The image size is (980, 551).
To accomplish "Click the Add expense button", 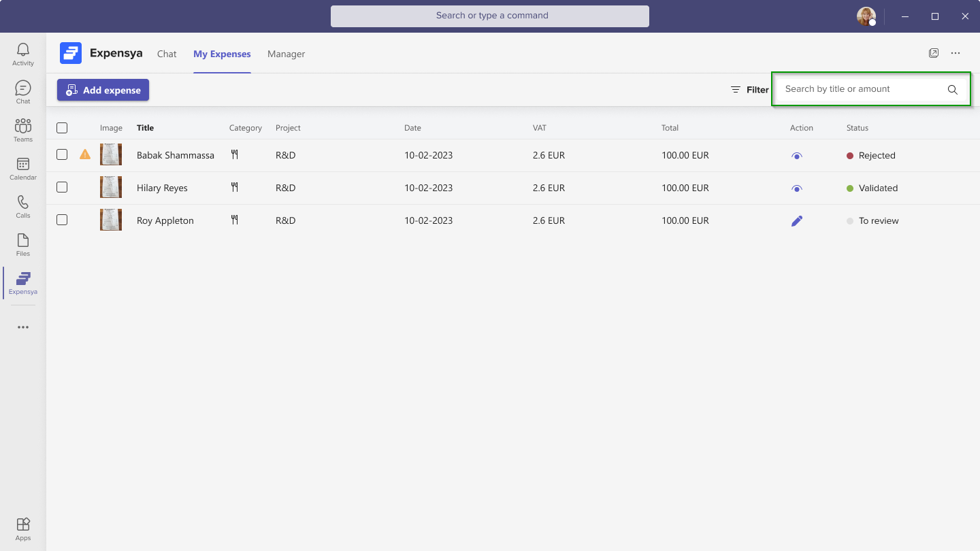I will pyautogui.click(x=103, y=90).
